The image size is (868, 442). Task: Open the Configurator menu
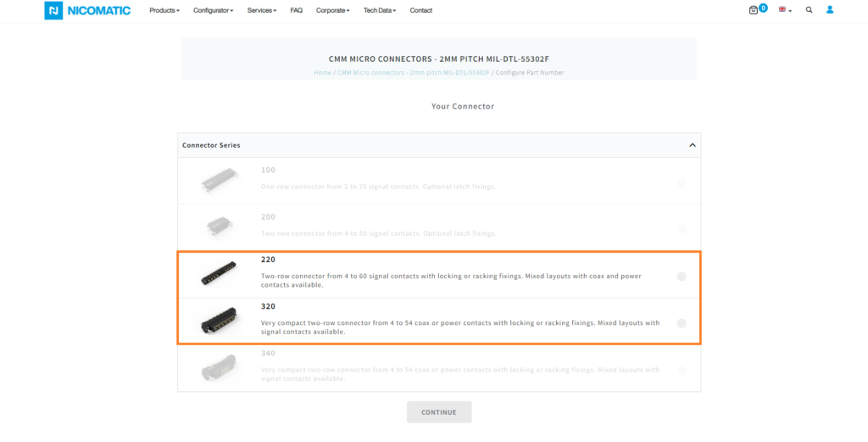(x=213, y=10)
